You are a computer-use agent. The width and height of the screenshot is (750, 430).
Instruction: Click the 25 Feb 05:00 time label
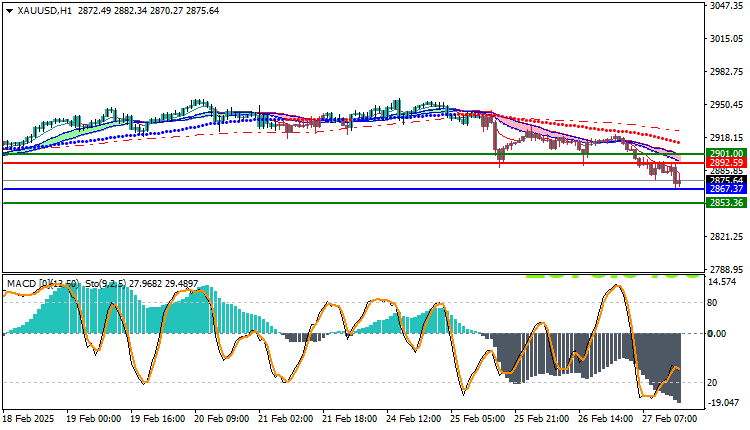477,419
